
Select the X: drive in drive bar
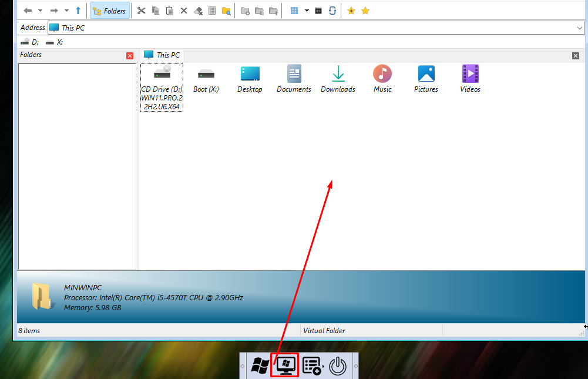(x=55, y=42)
